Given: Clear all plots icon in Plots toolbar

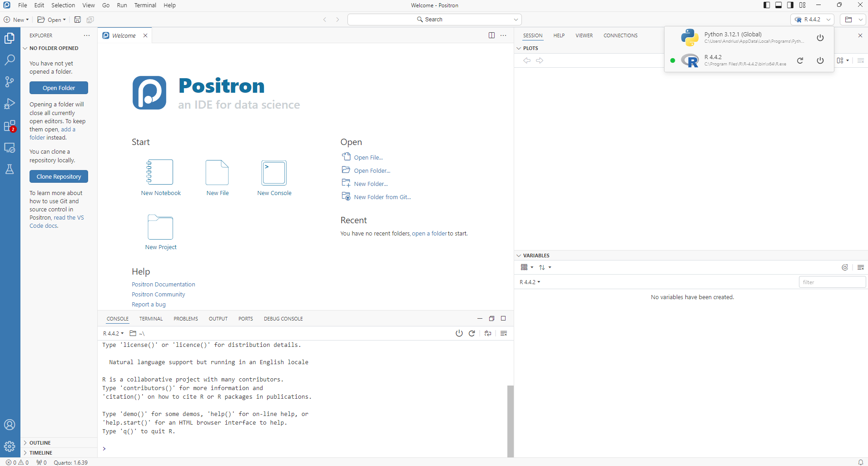Looking at the screenshot, I should pos(861,60).
